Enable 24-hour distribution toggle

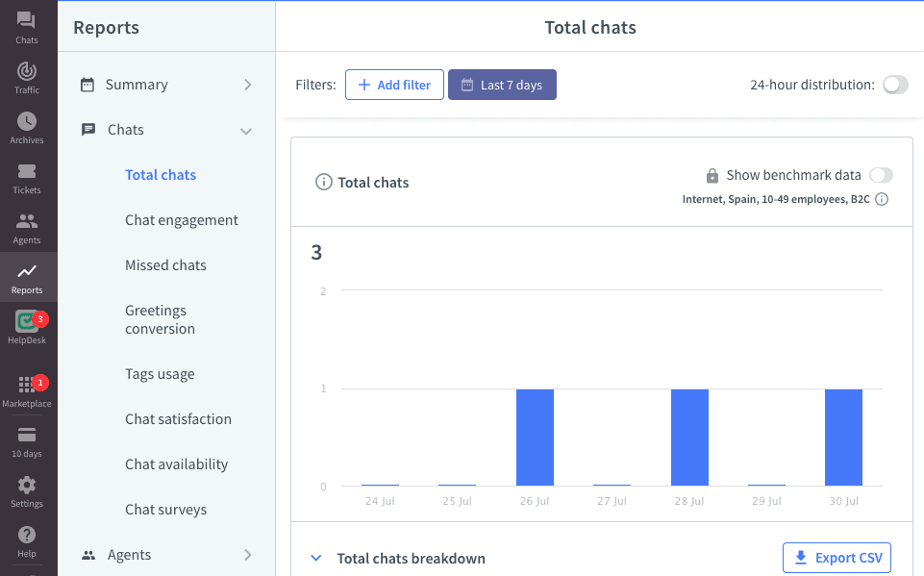tap(895, 85)
